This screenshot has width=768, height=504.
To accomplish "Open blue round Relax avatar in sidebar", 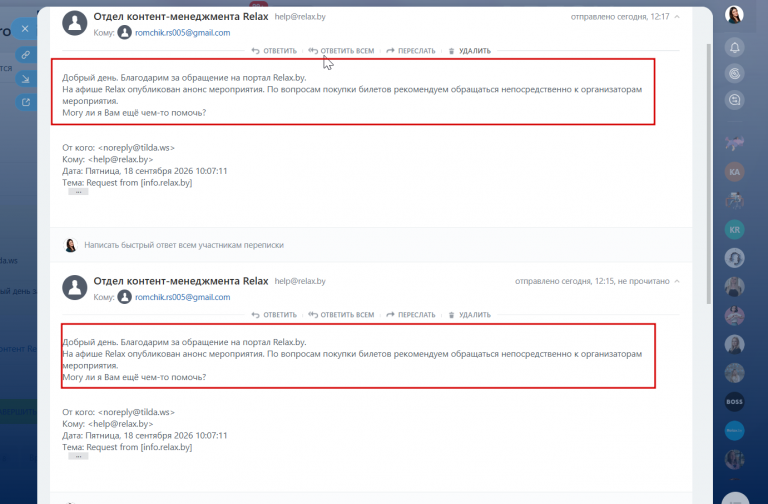I will (x=735, y=431).
